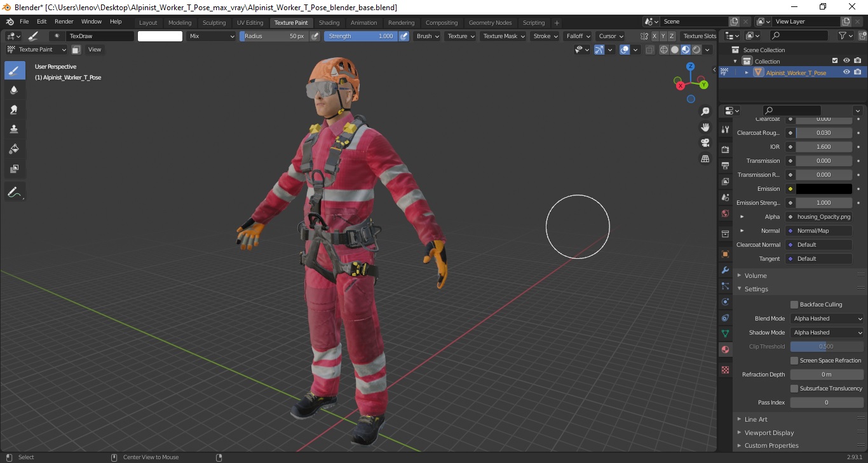
Task: Click the housing_Opacity.png alpha link
Action: (x=824, y=217)
